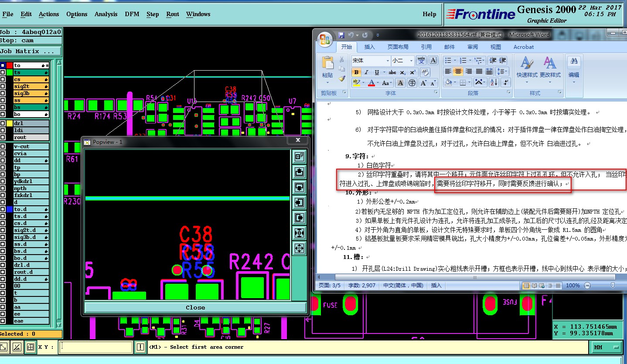Open the Word zoom percentage 100%
627x364 pixels.
572,286
